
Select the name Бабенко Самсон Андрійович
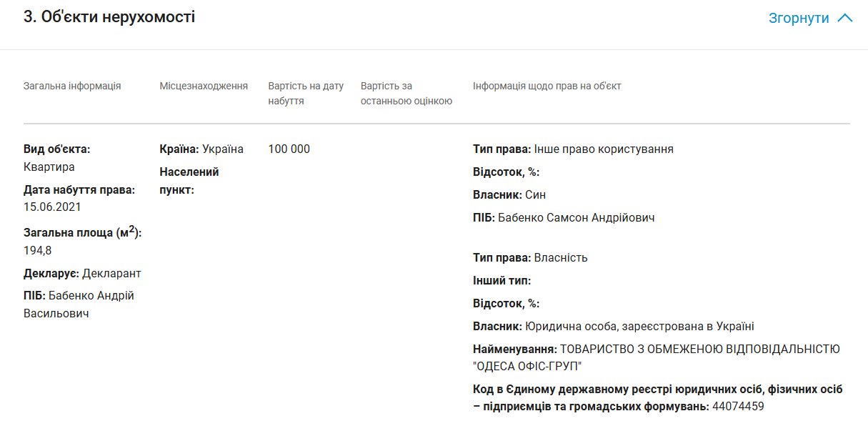576,217
